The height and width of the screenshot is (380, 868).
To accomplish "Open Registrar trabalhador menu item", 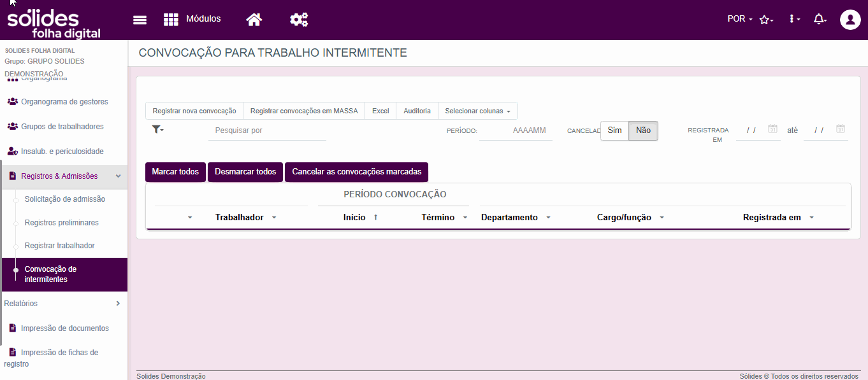I will [60, 246].
